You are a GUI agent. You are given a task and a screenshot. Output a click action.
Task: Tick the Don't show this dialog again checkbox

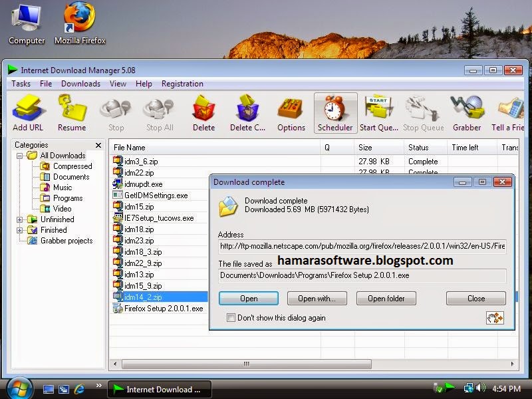click(x=231, y=318)
